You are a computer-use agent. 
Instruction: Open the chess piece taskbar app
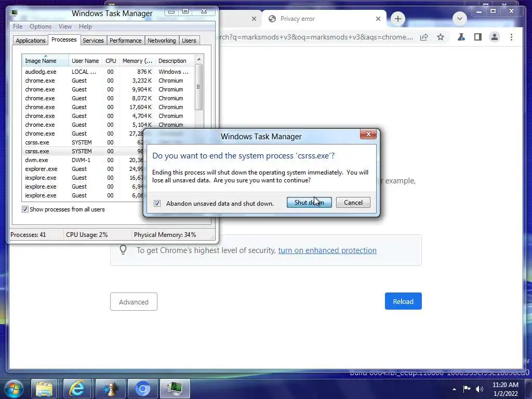point(111,389)
